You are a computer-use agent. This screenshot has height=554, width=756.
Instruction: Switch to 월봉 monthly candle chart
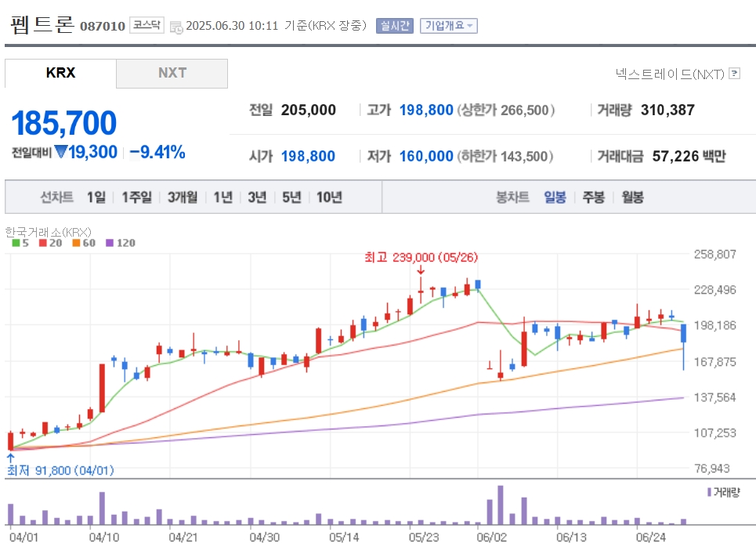pos(632,197)
